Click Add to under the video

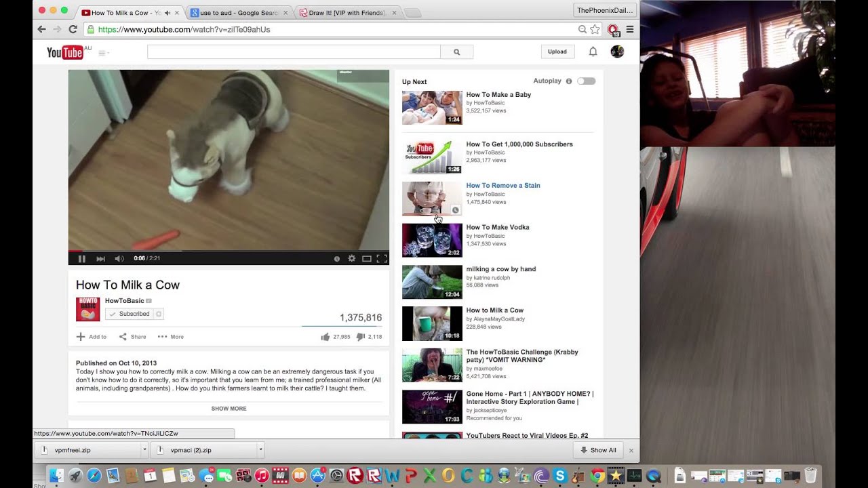click(x=91, y=337)
